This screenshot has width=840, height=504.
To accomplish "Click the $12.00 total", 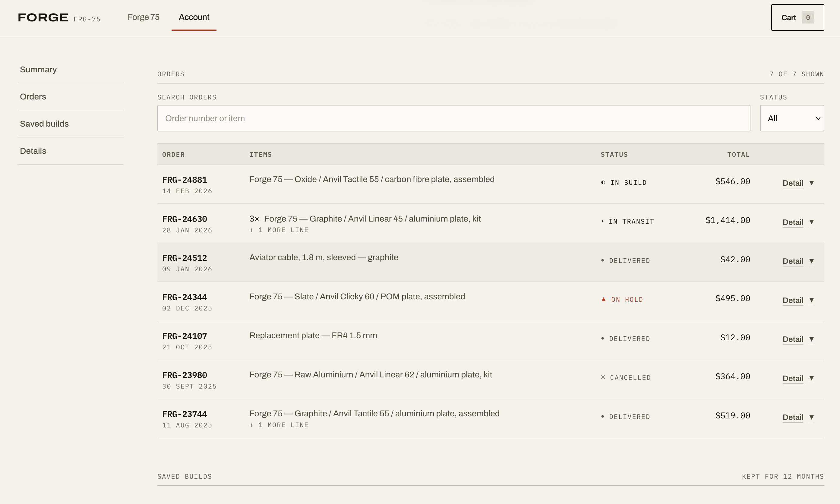I will tap(735, 338).
